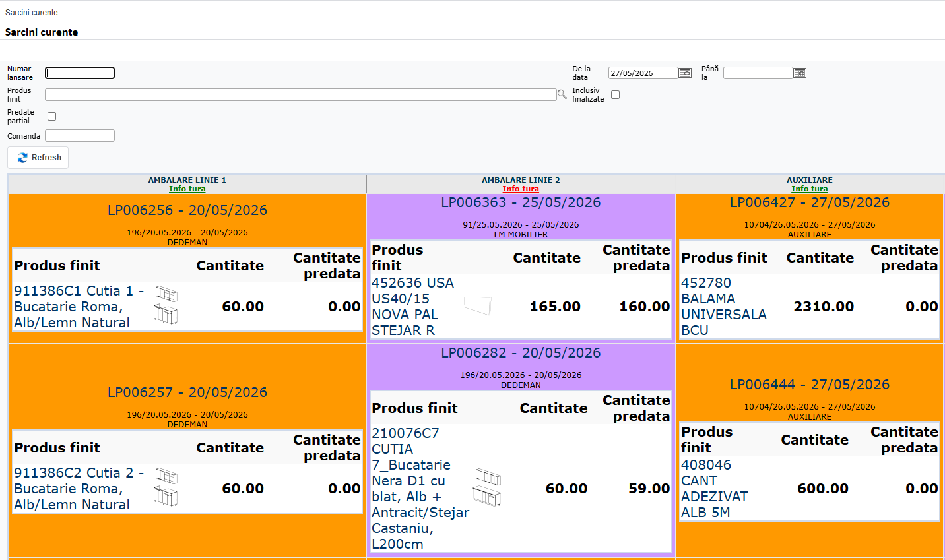Open Info tura for AUXILIARE

click(810, 189)
